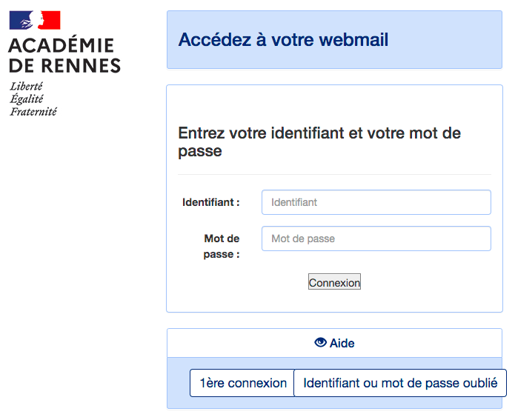The height and width of the screenshot is (420, 515).
Task: Click the eye icon next to Aide
Action: coord(320,342)
